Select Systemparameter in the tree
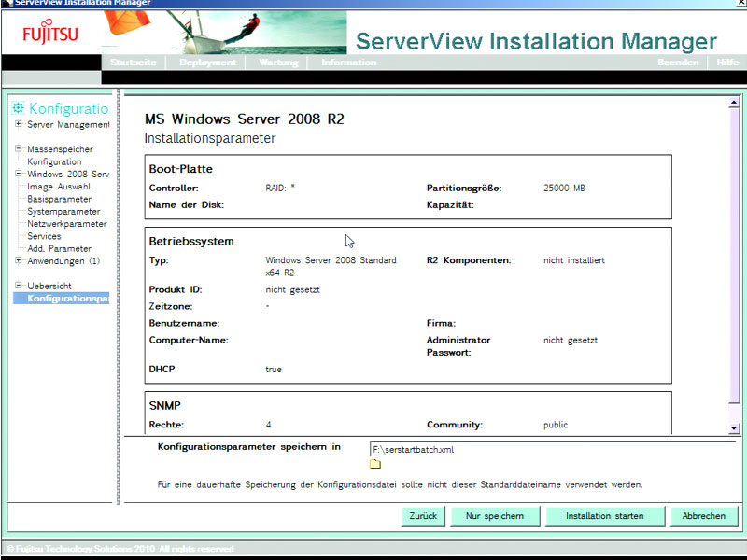Image resolution: width=747 pixels, height=560 pixels. (63, 212)
